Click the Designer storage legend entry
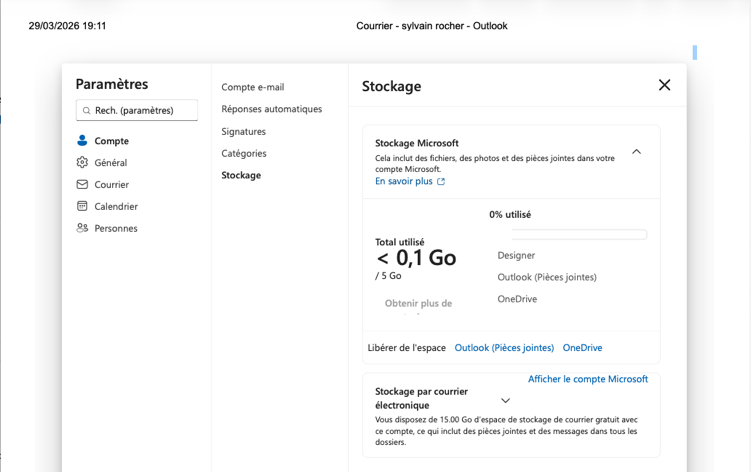This screenshot has height=472, width=751. pos(516,255)
